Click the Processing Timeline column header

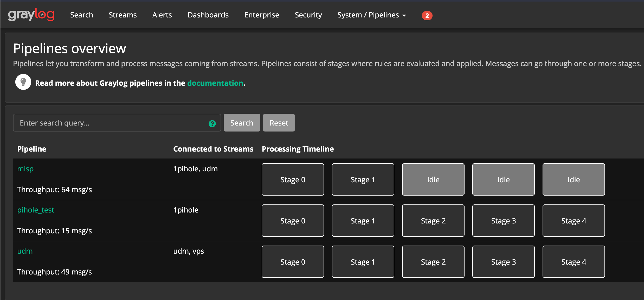(x=298, y=149)
